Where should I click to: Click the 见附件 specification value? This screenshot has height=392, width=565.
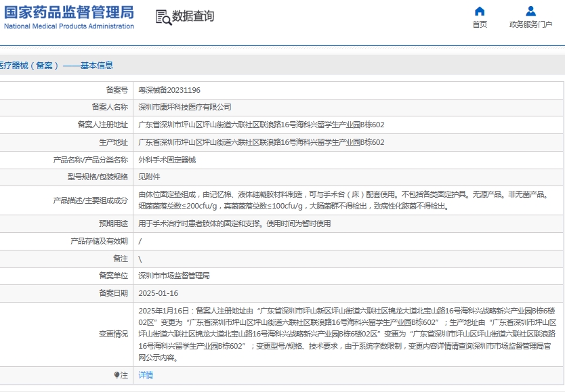[149, 177]
